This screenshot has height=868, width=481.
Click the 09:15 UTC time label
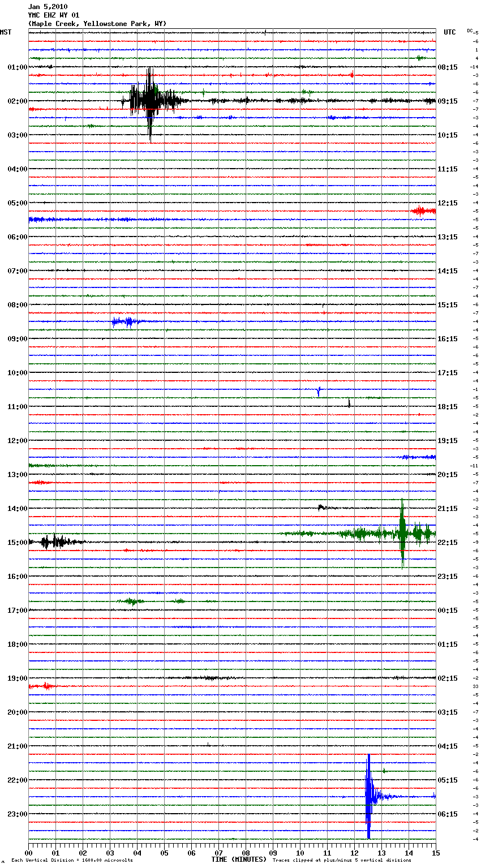[448, 101]
